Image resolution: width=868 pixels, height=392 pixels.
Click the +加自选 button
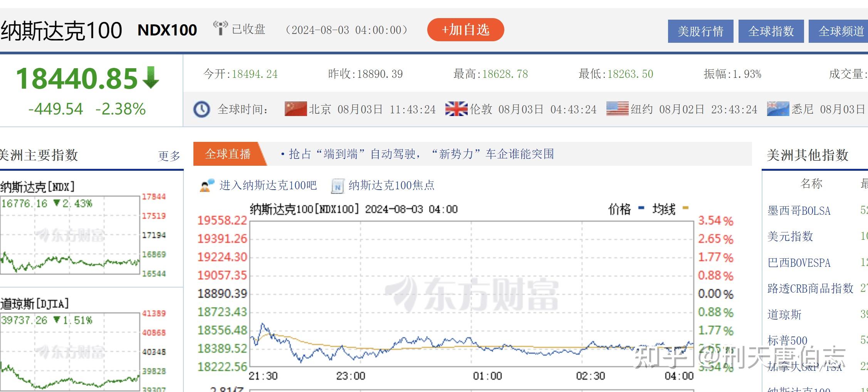(x=465, y=30)
